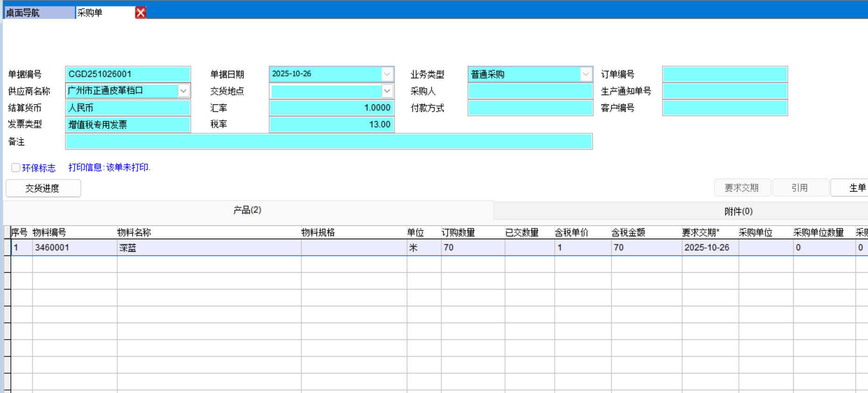Screen dimensions: 868x393
Task: Open the 业务类型 dropdown arrow
Action: [586, 74]
